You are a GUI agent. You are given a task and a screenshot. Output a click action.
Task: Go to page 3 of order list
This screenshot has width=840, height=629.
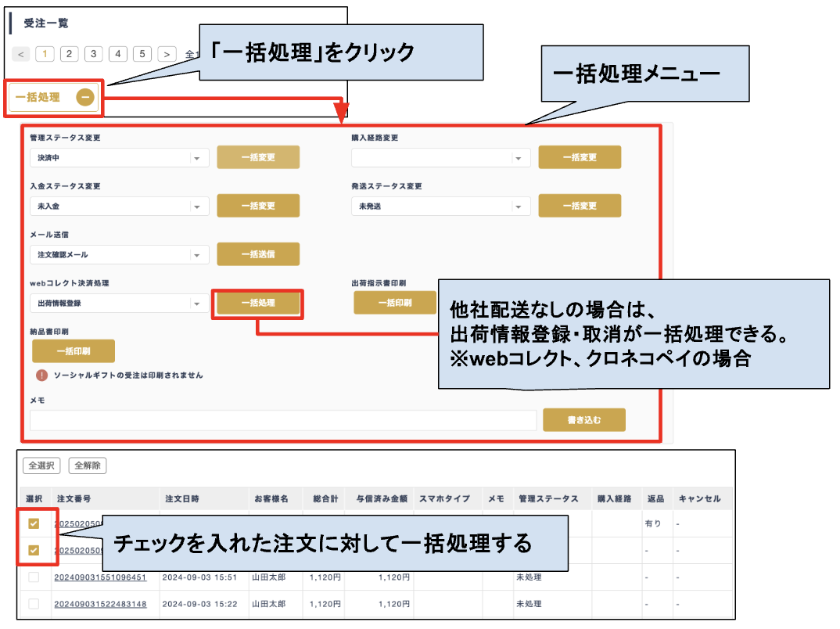click(x=94, y=54)
